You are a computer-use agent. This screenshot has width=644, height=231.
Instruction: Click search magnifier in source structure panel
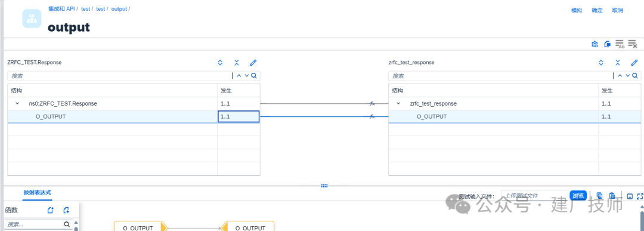click(254, 76)
